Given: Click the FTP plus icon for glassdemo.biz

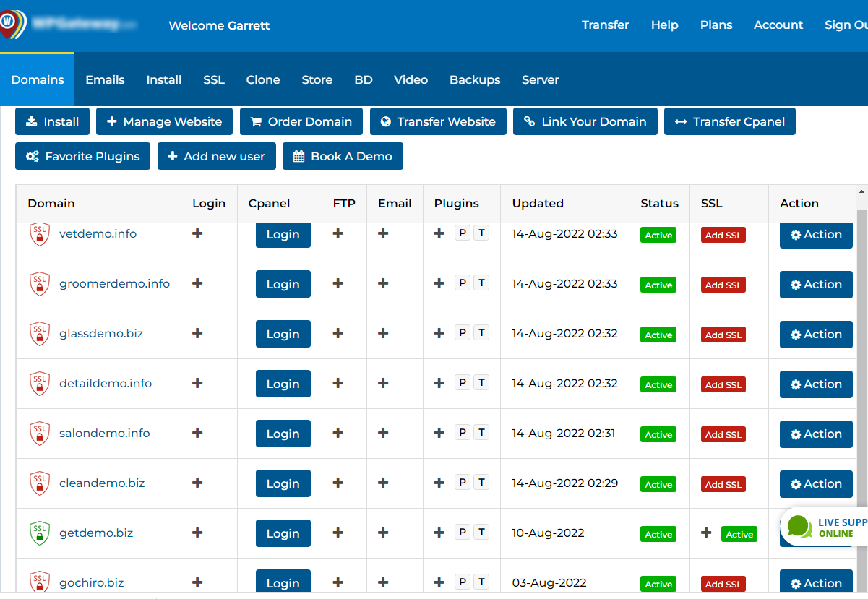Looking at the screenshot, I should pos(338,333).
